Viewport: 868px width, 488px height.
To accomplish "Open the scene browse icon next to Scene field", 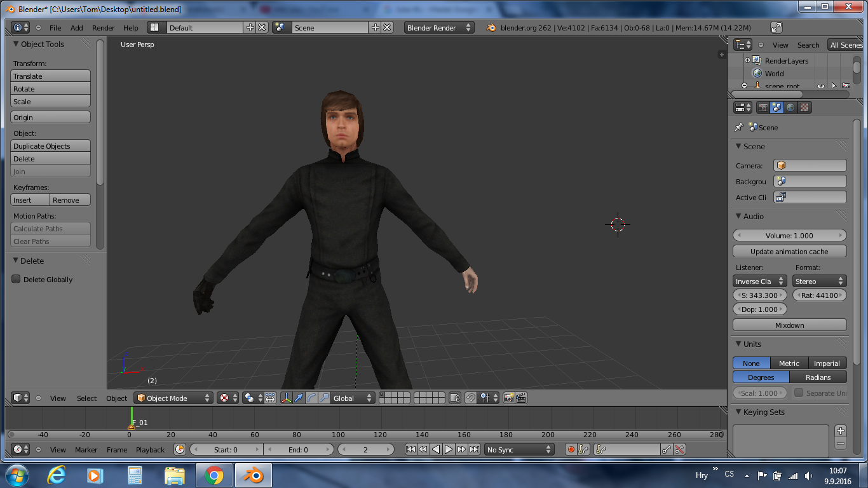I will [x=280, y=27].
